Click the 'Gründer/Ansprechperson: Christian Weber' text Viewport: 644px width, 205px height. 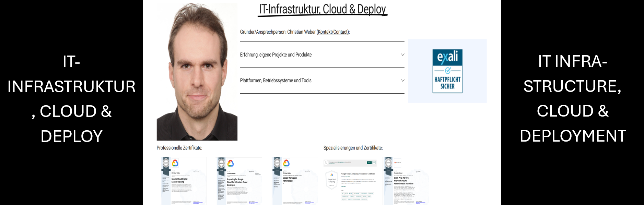click(278, 32)
